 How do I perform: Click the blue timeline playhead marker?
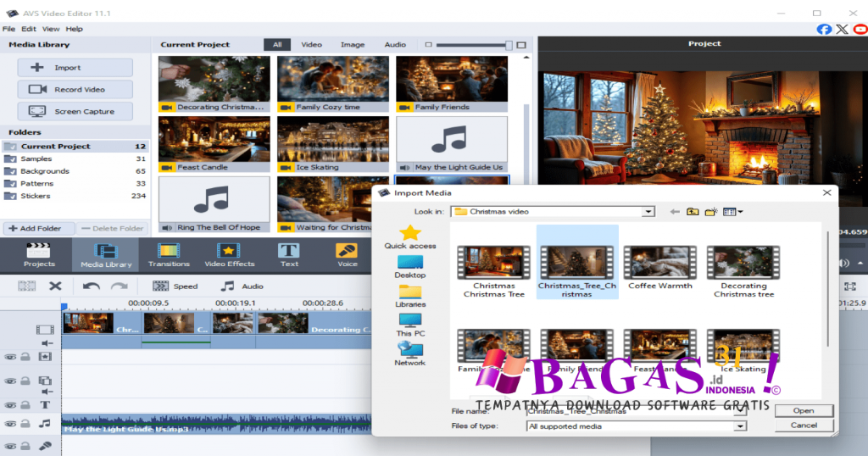coord(64,305)
